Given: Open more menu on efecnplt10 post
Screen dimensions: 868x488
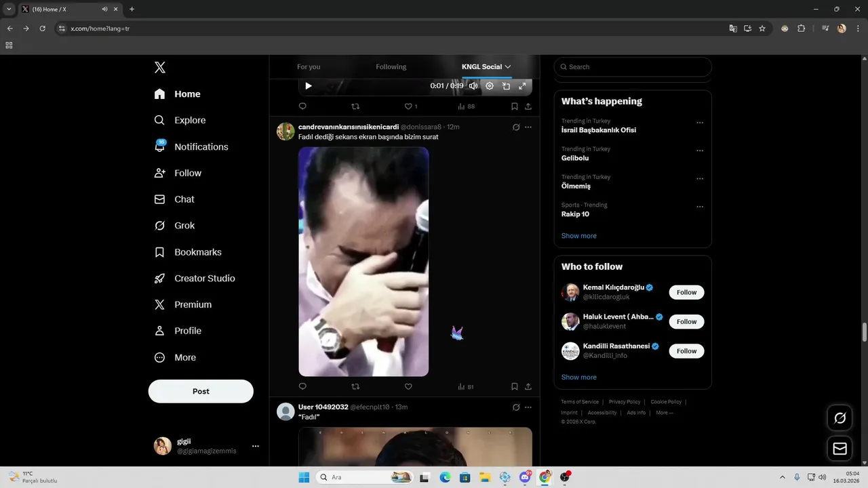Looking at the screenshot, I should (528, 407).
